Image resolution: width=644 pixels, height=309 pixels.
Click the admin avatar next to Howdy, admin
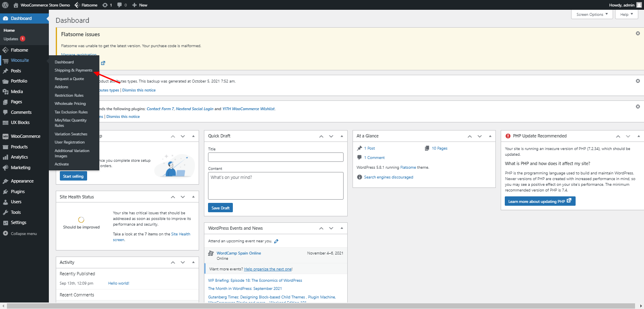[x=639, y=5]
